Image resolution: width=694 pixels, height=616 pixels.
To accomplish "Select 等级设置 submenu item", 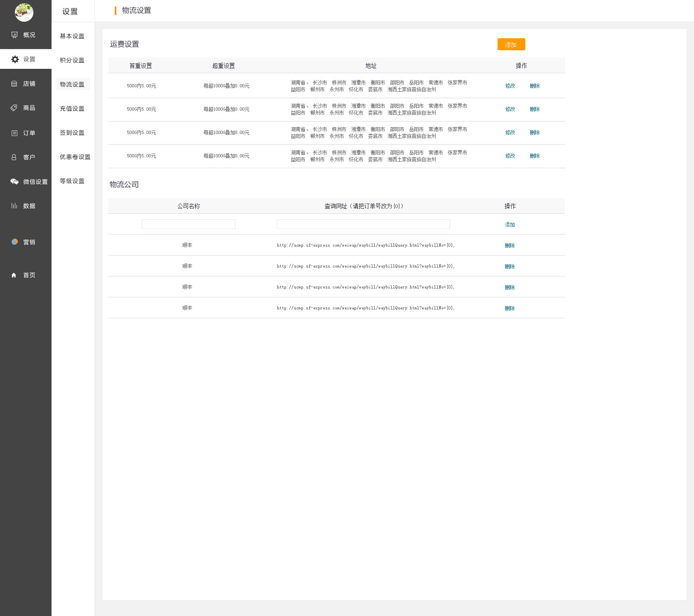I will [72, 181].
